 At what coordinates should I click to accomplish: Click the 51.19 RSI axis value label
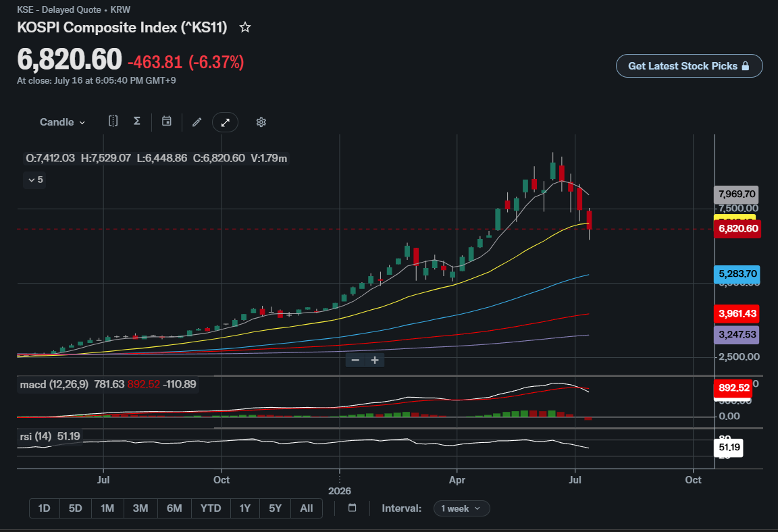pos(729,447)
